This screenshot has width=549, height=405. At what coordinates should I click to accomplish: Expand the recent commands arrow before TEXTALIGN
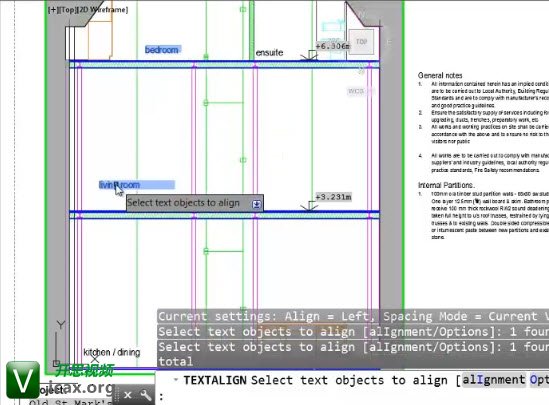coord(176,379)
